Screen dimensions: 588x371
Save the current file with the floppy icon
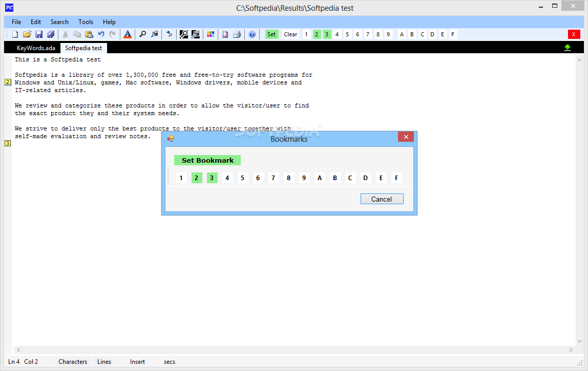(38, 34)
